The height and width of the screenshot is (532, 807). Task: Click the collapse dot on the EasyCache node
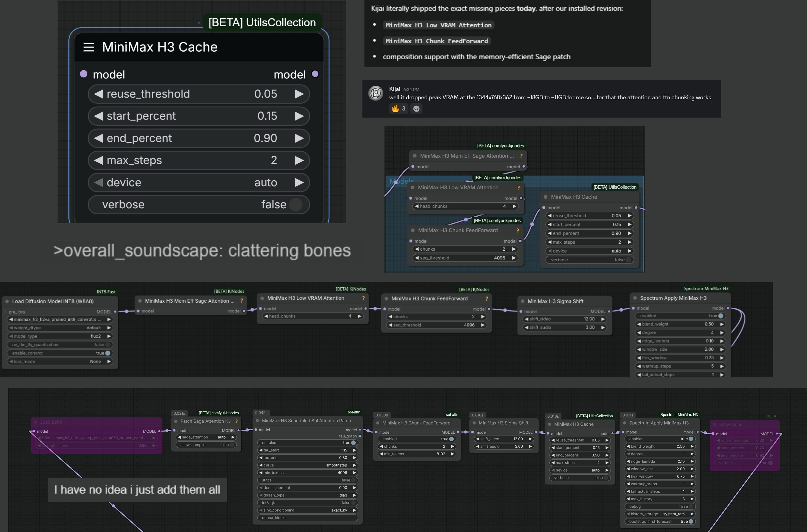point(715,424)
